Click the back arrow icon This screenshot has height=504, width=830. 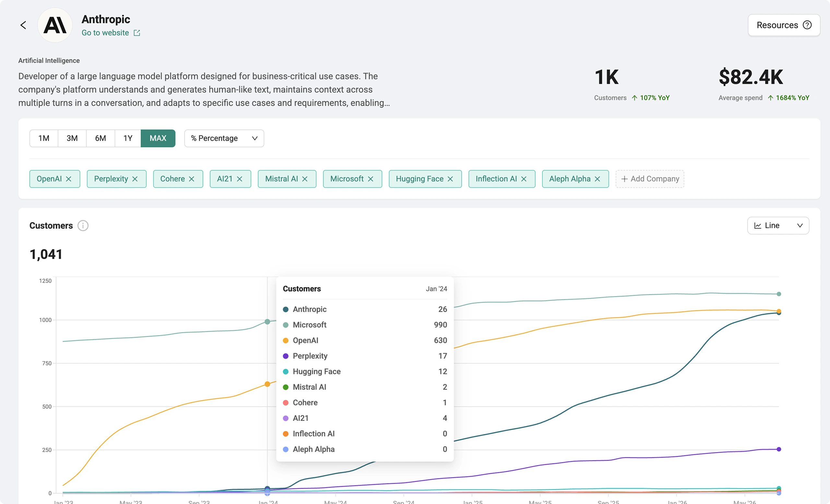point(23,25)
